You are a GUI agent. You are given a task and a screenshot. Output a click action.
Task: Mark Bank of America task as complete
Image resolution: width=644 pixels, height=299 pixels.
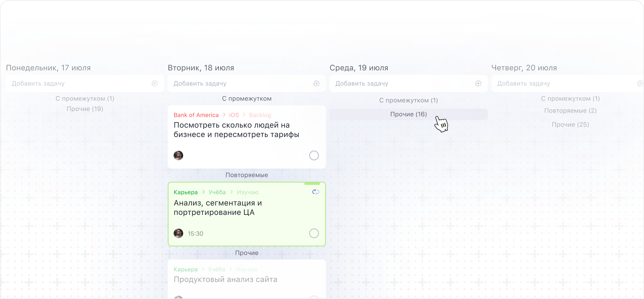[x=314, y=155]
